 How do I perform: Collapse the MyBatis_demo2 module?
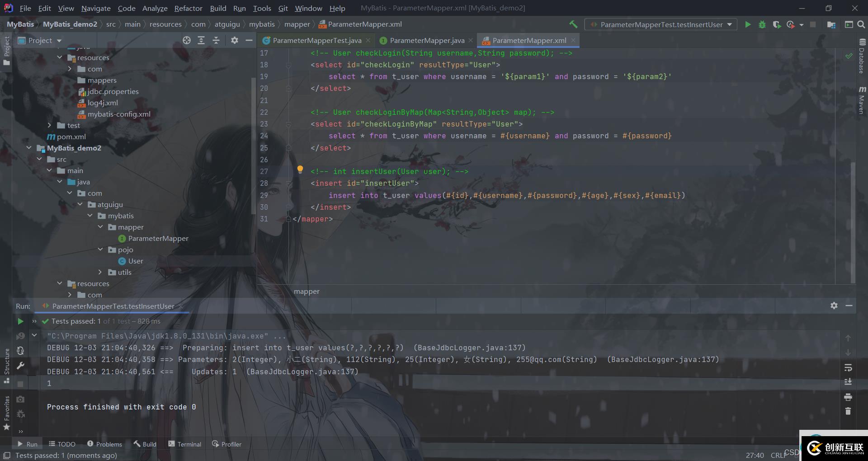29,148
